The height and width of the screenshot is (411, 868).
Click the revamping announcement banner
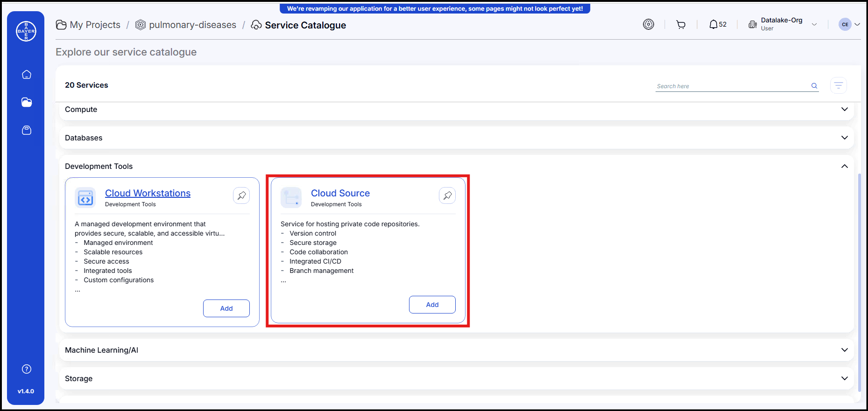(x=435, y=8)
